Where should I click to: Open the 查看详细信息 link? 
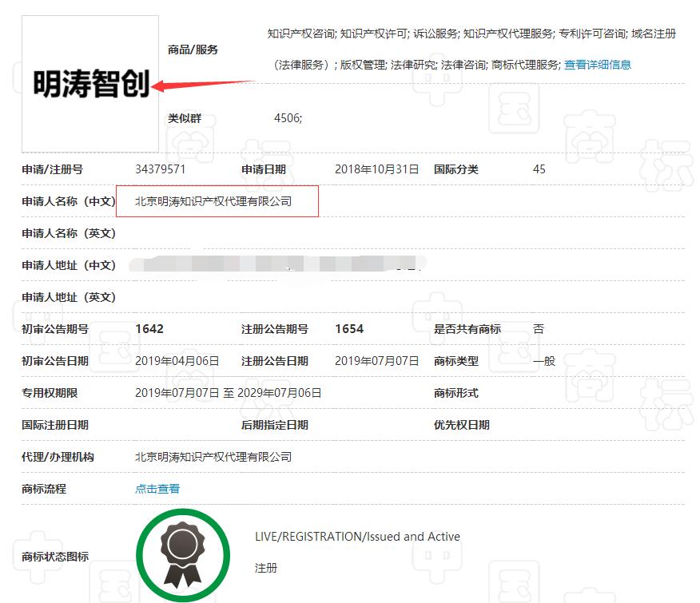pos(598,65)
